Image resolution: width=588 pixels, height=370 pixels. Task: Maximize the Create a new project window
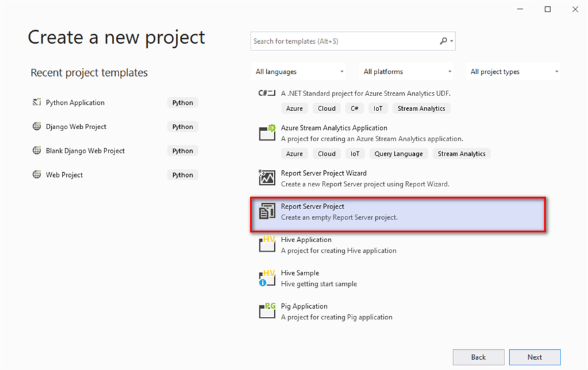[x=548, y=9]
